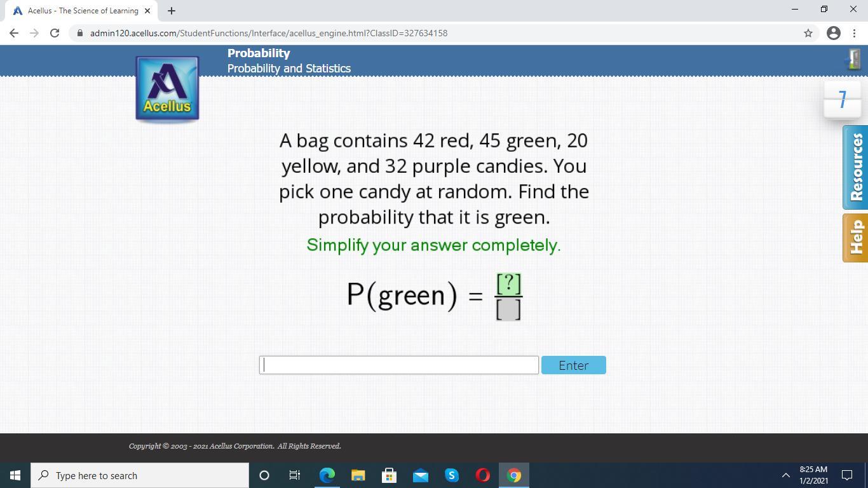Open Task View on the taskbar
868x488 pixels.
[x=295, y=475]
